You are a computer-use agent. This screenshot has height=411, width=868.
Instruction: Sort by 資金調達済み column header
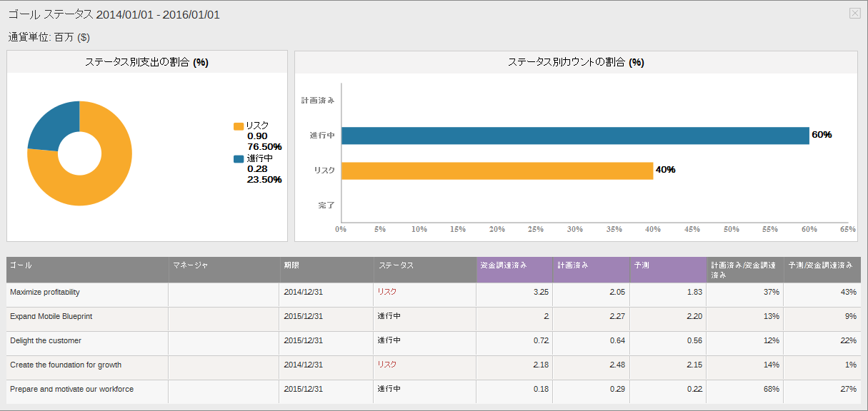(503, 265)
